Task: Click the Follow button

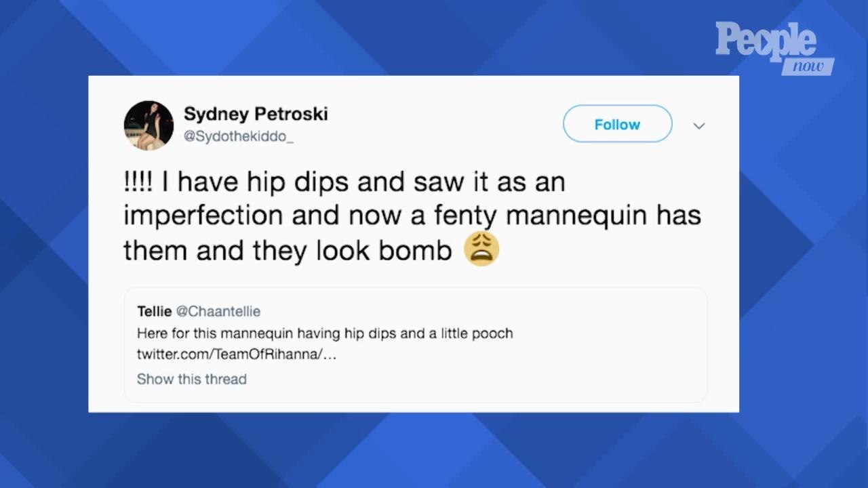Action: click(x=617, y=124)
